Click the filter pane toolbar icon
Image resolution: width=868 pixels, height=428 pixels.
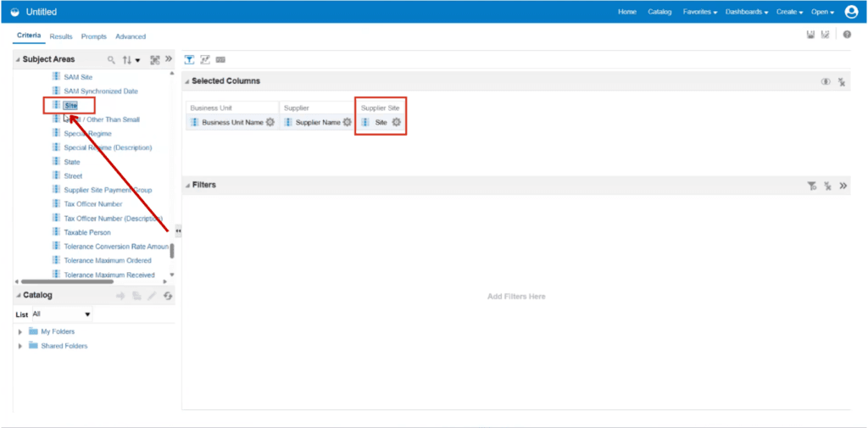coord(189,59)
